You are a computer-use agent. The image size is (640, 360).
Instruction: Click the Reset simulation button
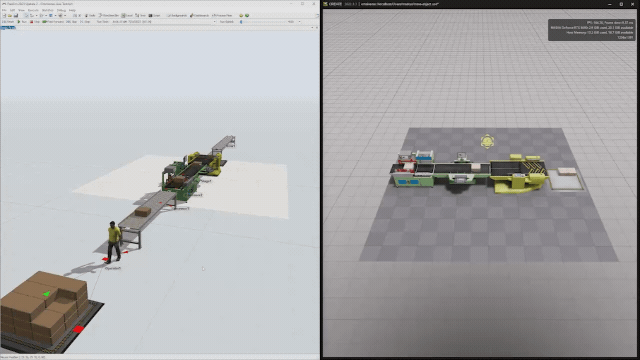pos(8,22)
